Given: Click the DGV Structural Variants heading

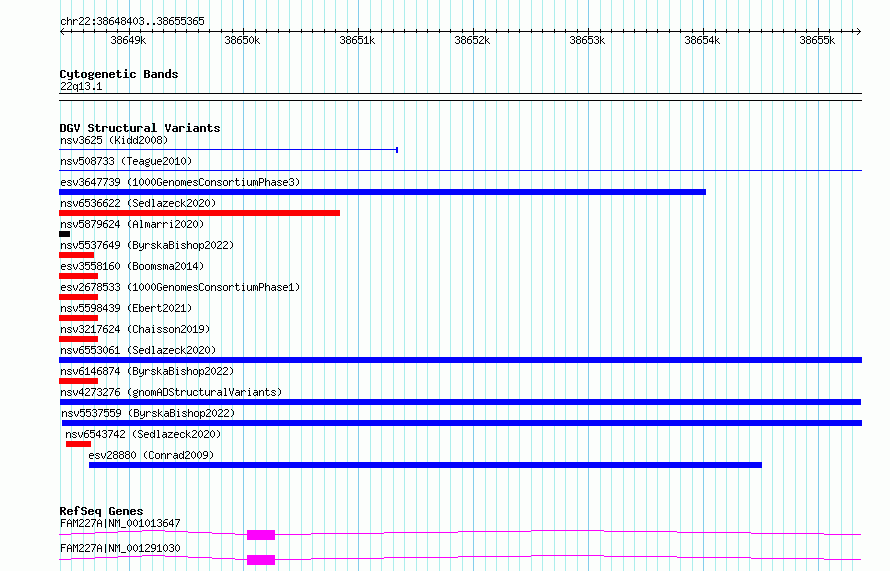Looking at the screenshot, I should point(140,128).
